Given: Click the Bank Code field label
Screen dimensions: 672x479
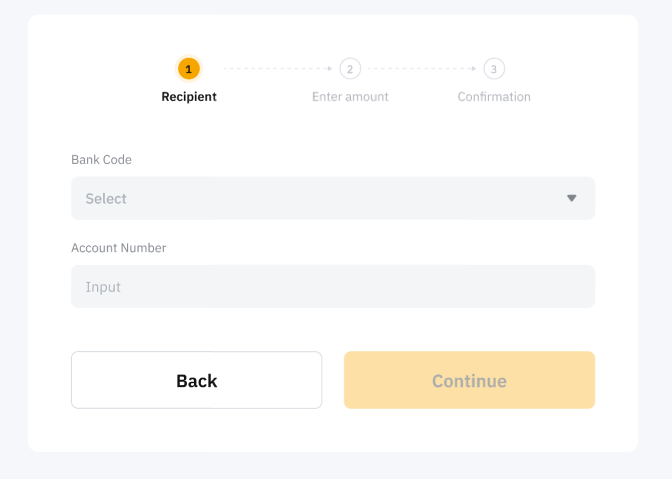Looking at the screenshot, I should (x=101, y=160).
